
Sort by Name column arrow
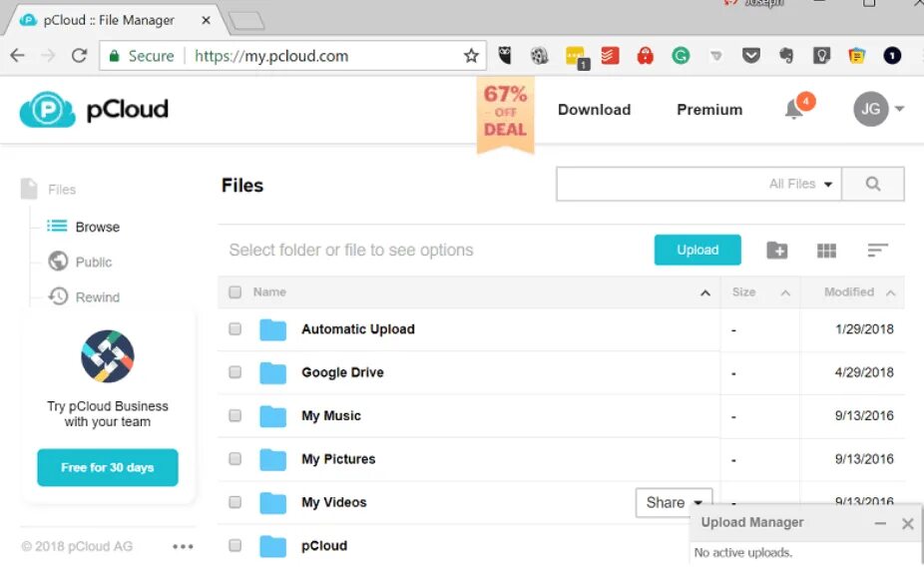(704, 292)
